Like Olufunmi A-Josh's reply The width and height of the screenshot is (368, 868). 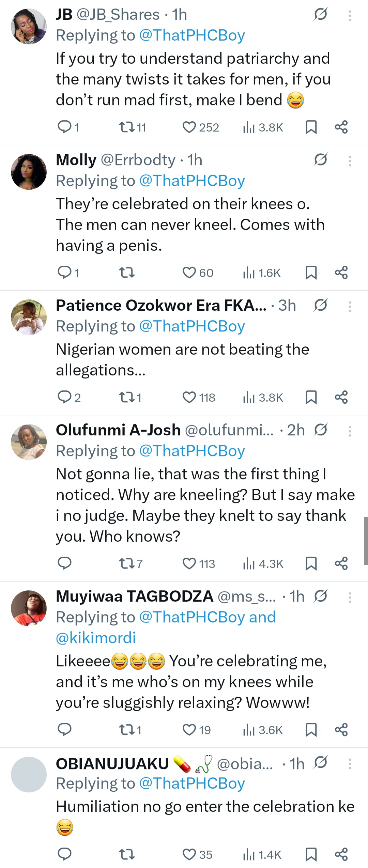click(x=189, y=564)
